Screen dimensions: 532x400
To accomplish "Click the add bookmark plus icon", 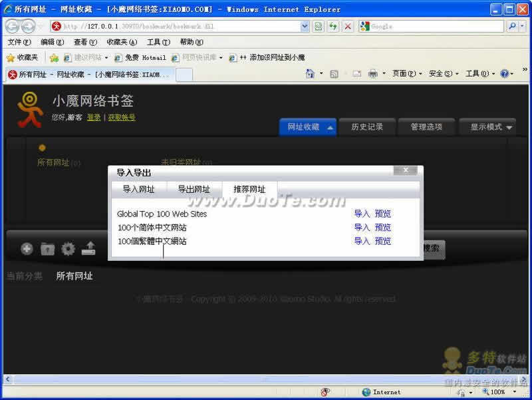I will (x=27, y=249).
